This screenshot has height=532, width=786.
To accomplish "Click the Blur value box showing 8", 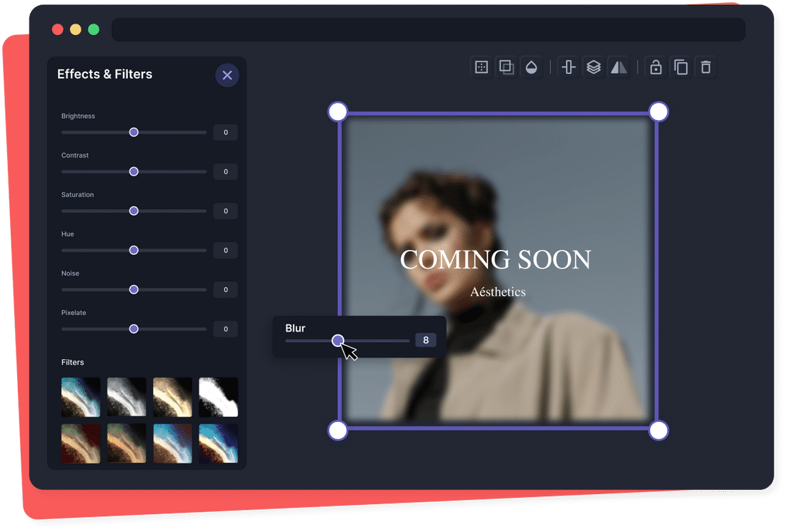I will tap(426, 340).
